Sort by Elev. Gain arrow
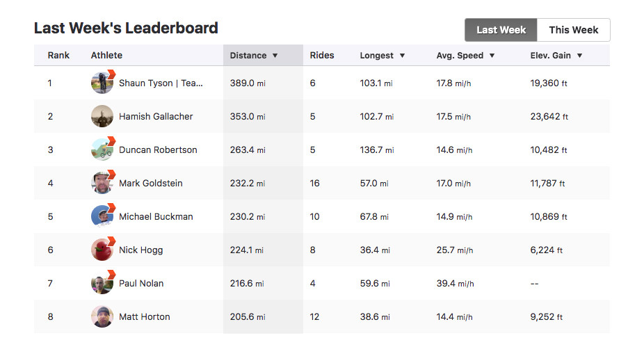 pos(579,56)
